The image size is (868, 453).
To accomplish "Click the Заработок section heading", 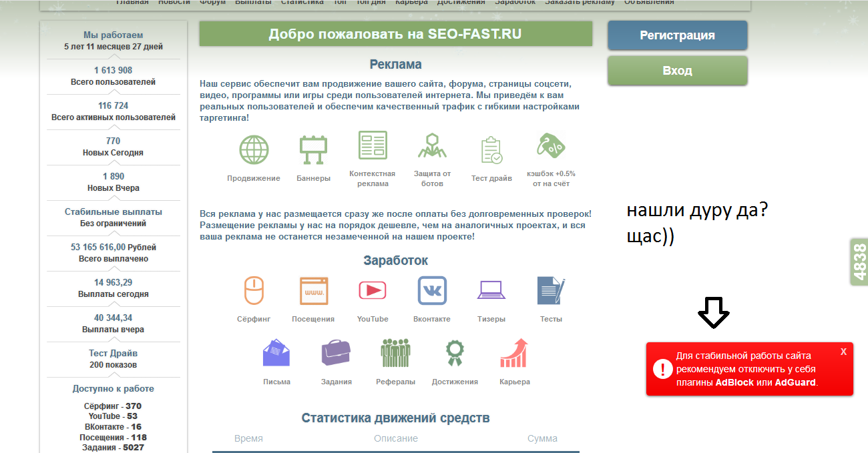I will 396,261.
